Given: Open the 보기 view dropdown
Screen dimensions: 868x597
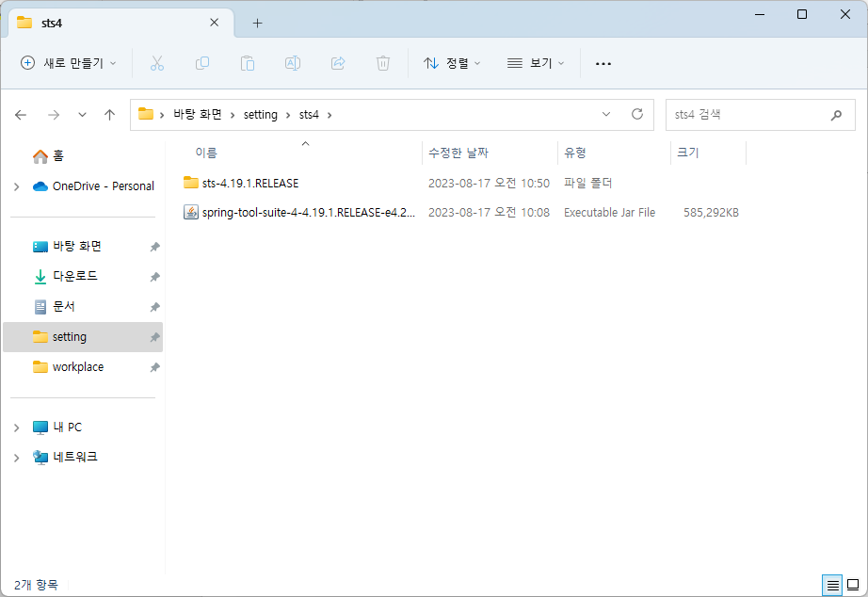Looking at the screenshot, I should (536, 63).
